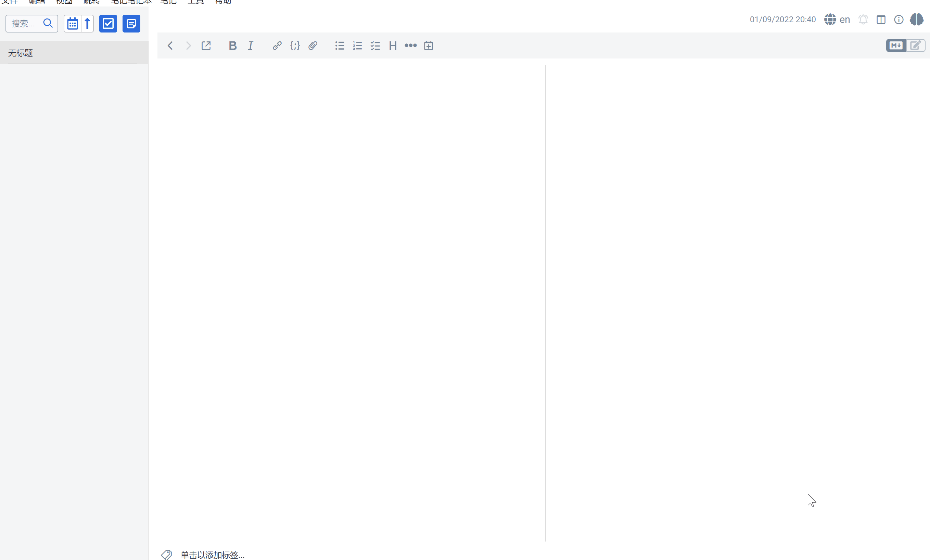Toggle the Markdown editor mode button
The width and height of the screenshot is (930, 560).
[x=896, y=45]
